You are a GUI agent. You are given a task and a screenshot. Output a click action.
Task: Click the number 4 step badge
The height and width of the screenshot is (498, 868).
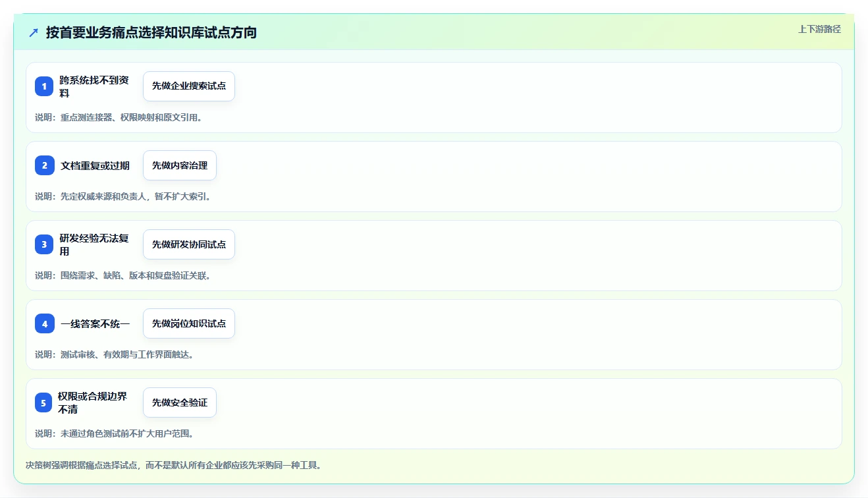pyautogui.click(x=44, y=323)
